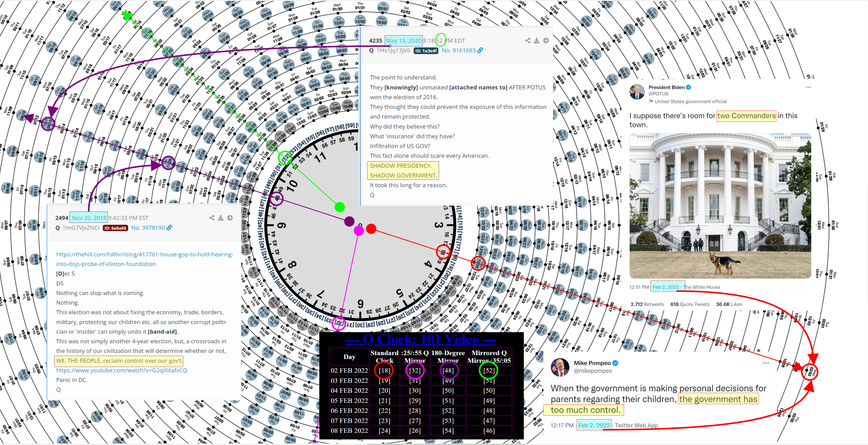
Task: Click table cell 07 FEB 2022
Action: (x=349, y=421)
